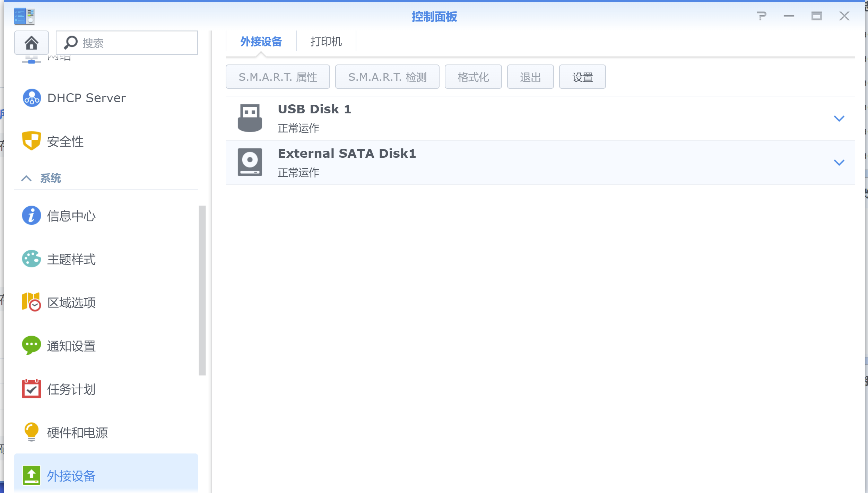Click the green external devices icon

(x=32, y=475)
